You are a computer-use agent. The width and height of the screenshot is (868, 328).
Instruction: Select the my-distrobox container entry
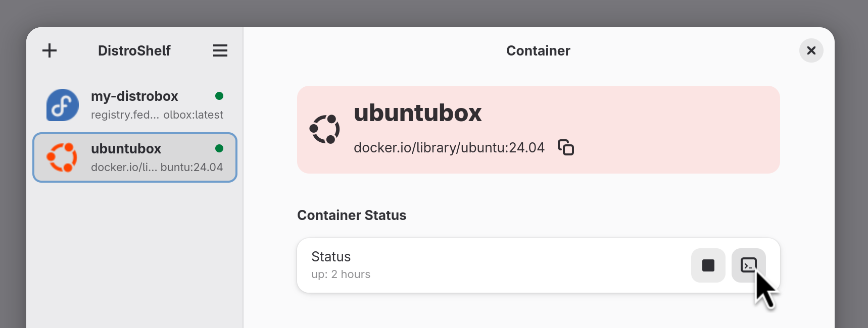[134, 105]
